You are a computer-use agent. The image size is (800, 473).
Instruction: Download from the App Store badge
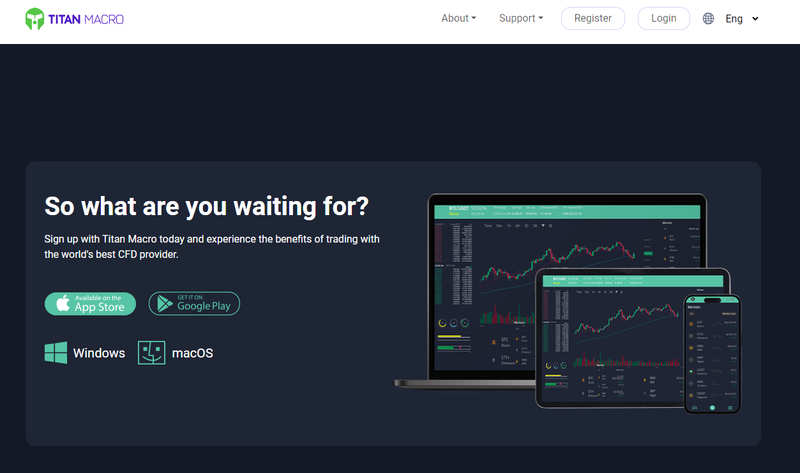[90, 304]
